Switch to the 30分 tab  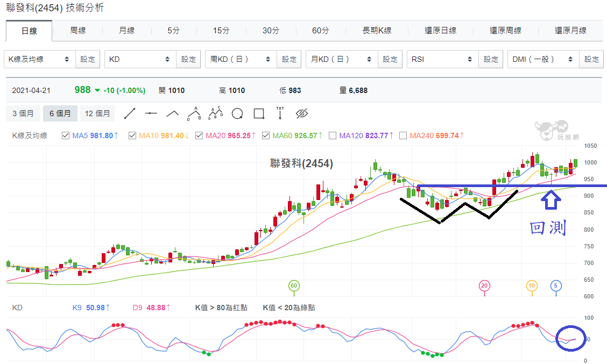point(271,30)
